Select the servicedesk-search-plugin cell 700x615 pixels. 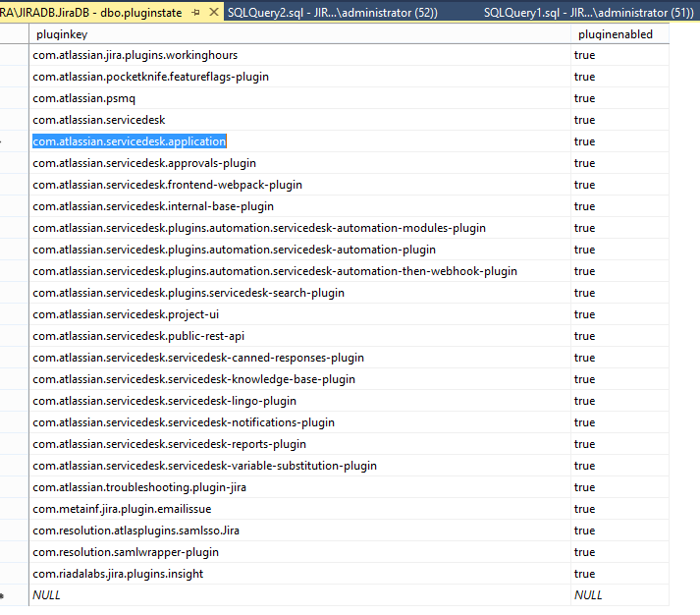pyautogui.click(x=300, y=293)
